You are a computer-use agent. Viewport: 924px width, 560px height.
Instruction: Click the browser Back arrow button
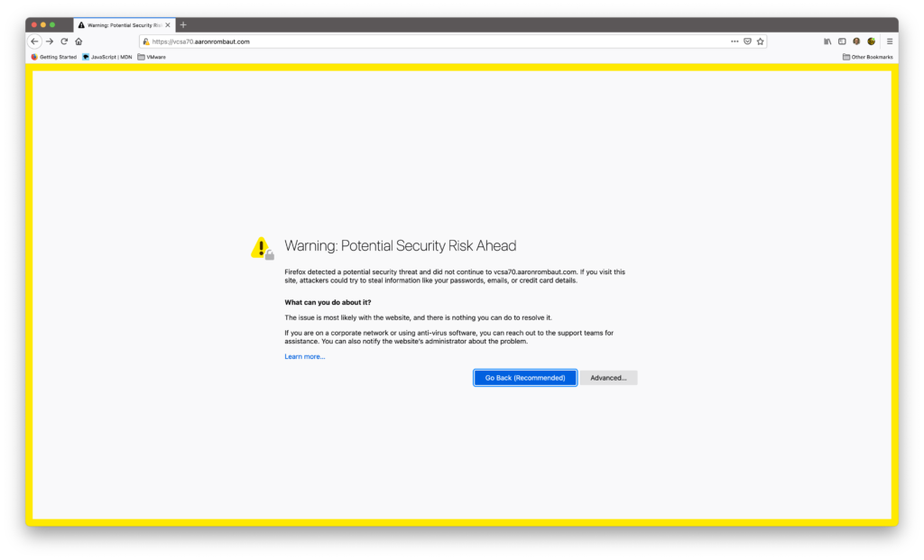(34, 41)
